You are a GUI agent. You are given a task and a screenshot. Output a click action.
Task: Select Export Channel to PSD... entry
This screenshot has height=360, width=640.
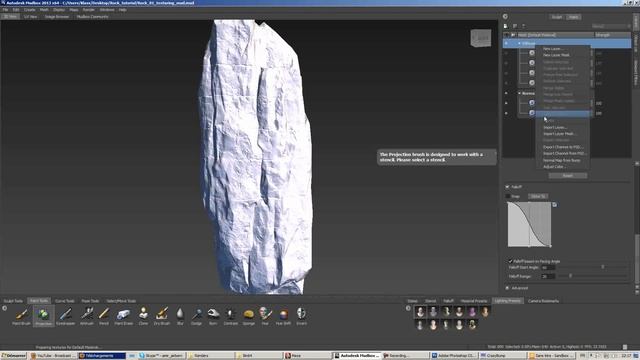pyautogui.click(x=562, y=147)
